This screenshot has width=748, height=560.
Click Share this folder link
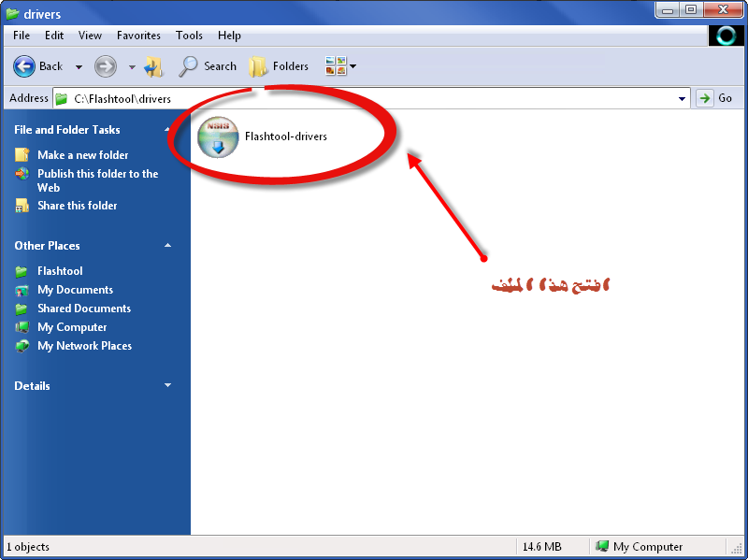(x=78, y=206)
